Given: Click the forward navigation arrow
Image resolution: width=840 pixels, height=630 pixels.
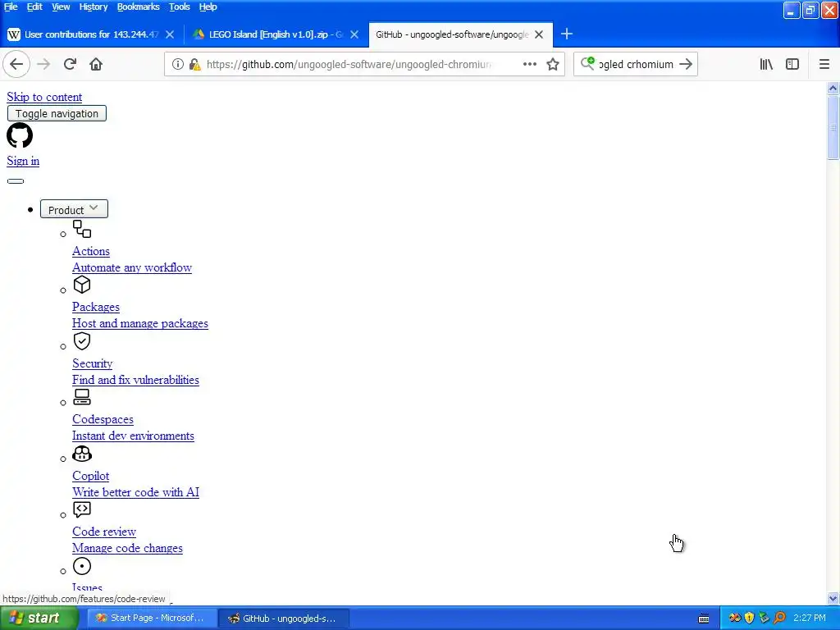Looking at the screenshot, I should [x=43, y=64].
